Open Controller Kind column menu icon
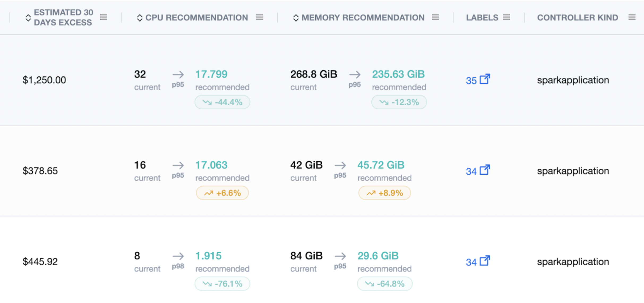The width and height of the screenshot is (644, 303). click(632, 18)
